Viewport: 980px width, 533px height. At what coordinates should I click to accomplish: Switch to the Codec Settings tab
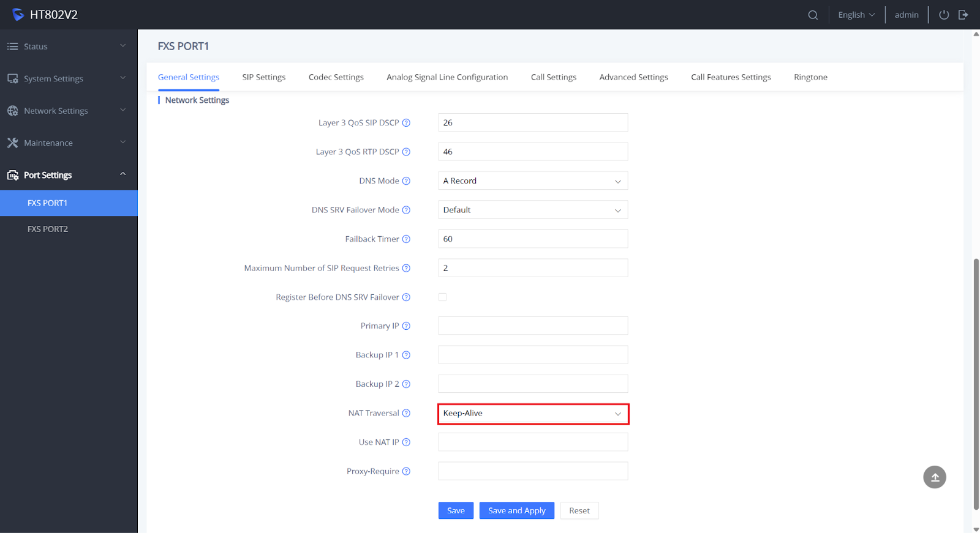336,77
